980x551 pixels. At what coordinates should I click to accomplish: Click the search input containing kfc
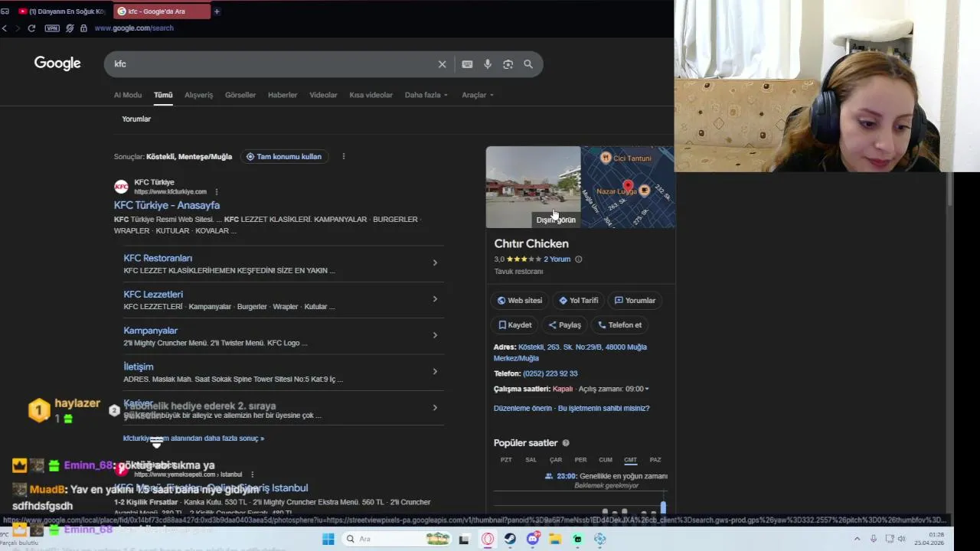[272, 64]
